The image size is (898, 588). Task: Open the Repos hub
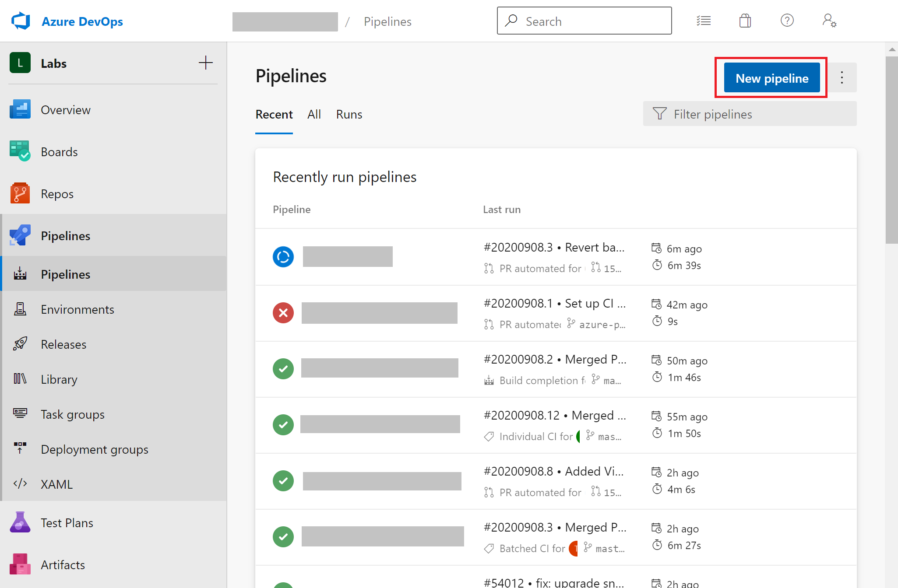(114, 194)
